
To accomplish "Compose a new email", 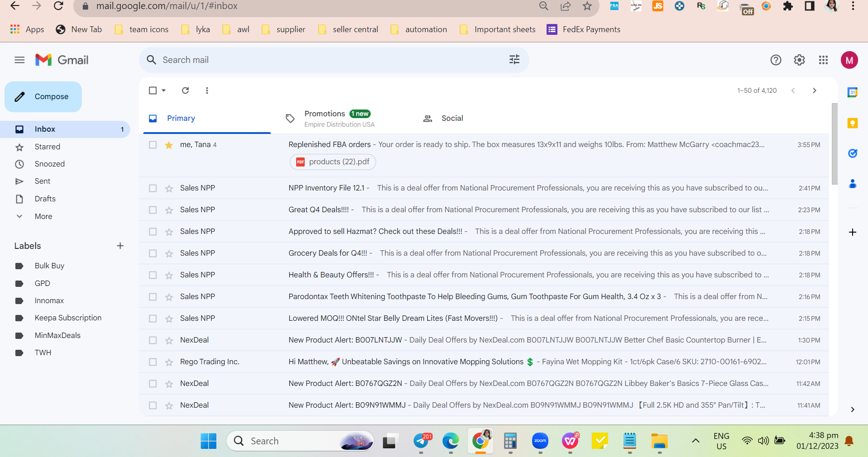I will [x=43, y=97].
